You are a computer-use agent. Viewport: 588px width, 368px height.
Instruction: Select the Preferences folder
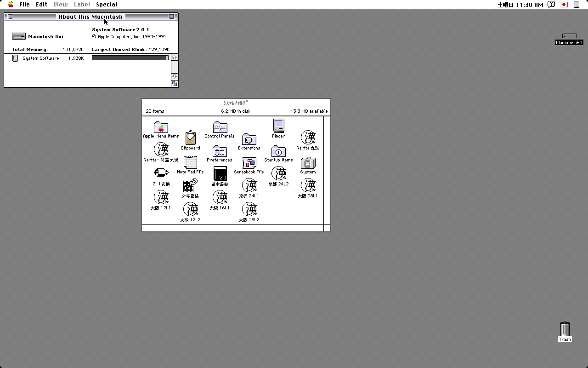220,151
